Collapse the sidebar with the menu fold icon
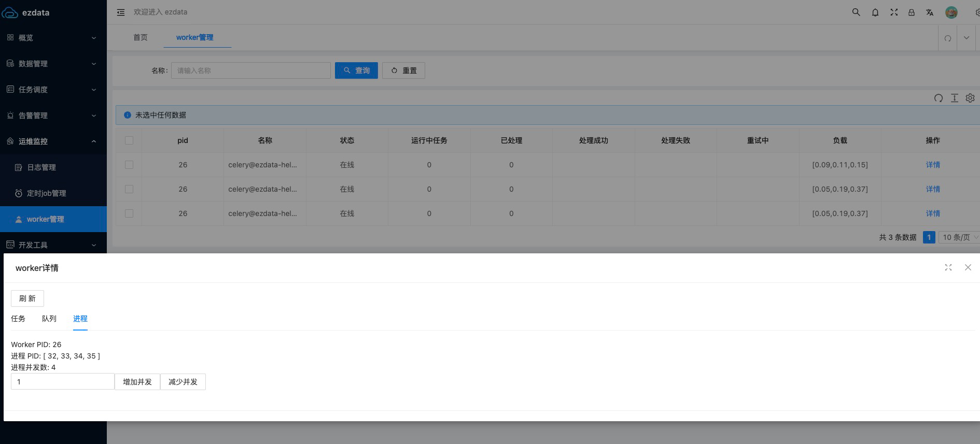 [121, 12]
